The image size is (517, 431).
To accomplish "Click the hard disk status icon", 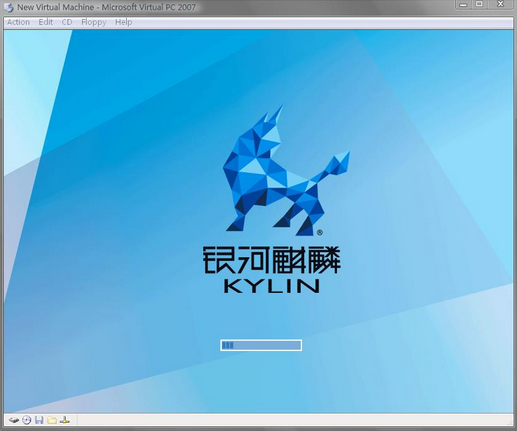I will point(14,420).
